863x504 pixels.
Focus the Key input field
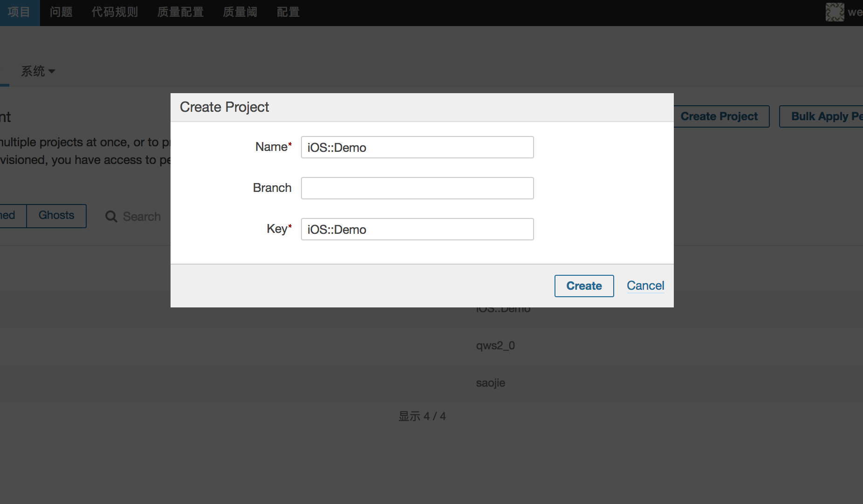pyautogui.click(x=417, y=229)
